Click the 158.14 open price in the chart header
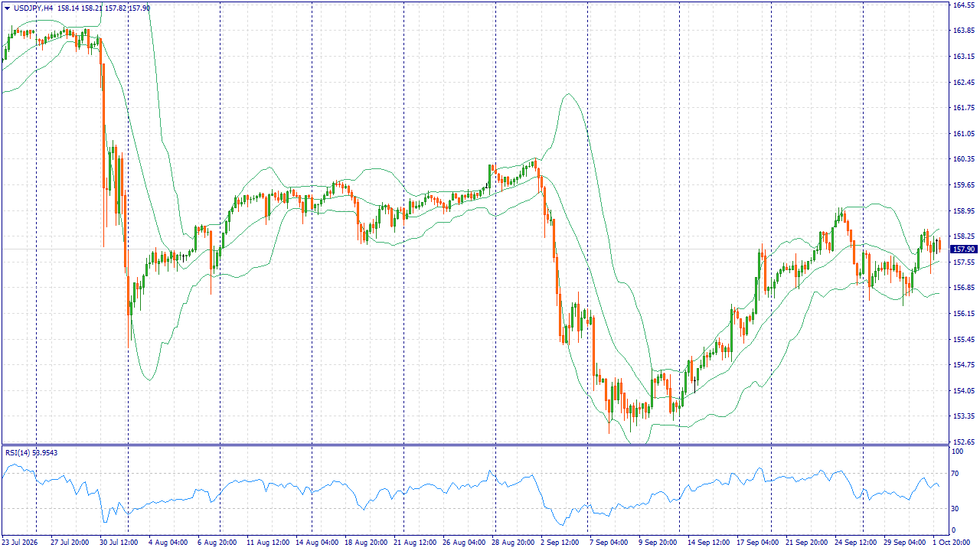 (68, 8)
